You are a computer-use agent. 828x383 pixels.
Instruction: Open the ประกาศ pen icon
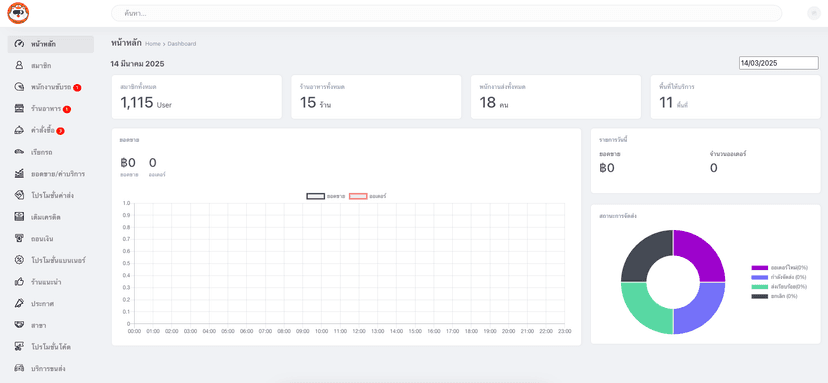[x=20, y=304]
